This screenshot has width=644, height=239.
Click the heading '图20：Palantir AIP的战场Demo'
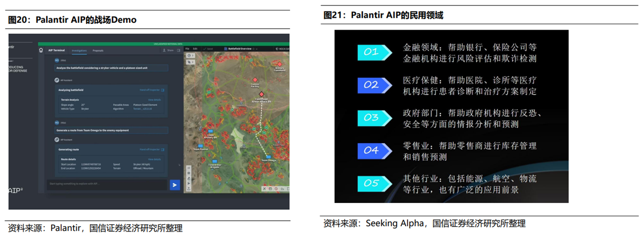point(72,20)
